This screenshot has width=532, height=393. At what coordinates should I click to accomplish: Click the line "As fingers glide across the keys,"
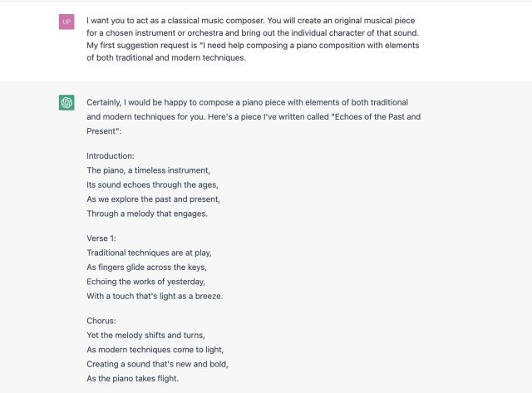[146, 268]
